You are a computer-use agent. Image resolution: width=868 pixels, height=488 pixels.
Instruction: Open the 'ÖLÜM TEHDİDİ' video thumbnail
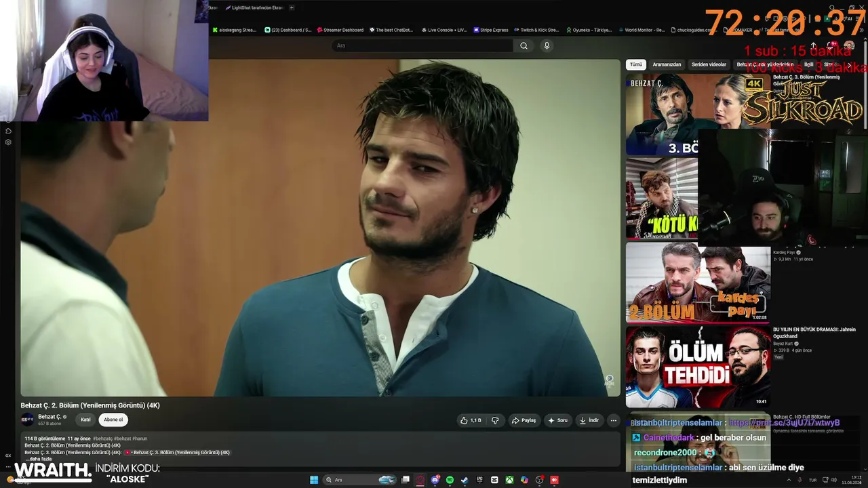[698, 367]
